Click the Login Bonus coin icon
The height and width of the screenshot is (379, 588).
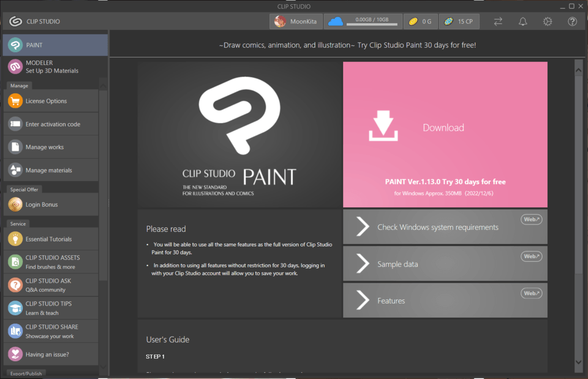pos(15,204)
